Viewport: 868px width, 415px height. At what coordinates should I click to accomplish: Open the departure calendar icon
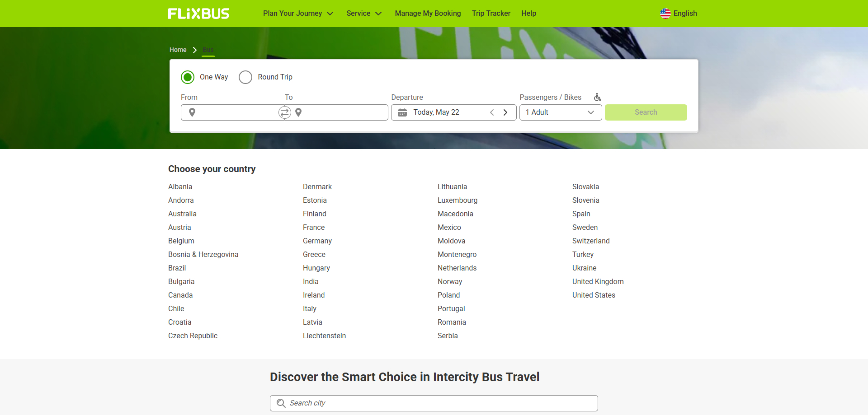click(402, 112)
